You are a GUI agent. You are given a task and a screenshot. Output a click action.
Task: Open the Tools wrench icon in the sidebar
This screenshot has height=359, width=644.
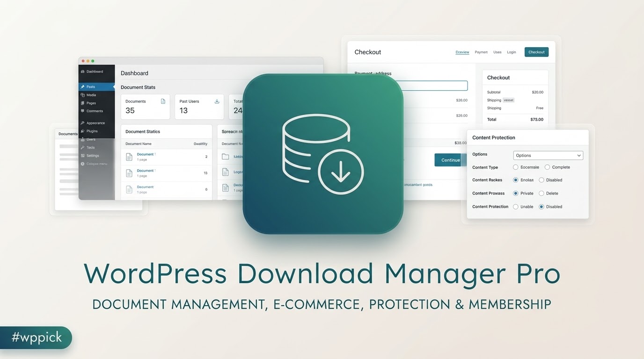pyautogui.click(x=83, y=148)
